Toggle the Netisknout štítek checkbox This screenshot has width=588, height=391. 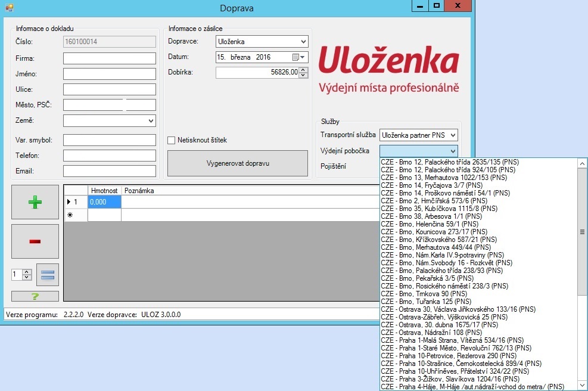click(172, 140)
